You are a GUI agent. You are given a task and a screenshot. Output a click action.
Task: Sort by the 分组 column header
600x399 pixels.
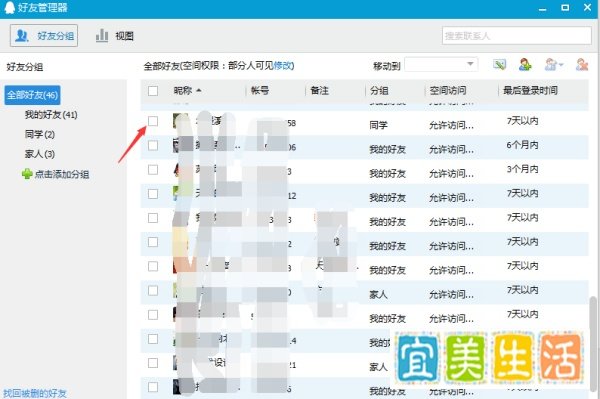379,91
